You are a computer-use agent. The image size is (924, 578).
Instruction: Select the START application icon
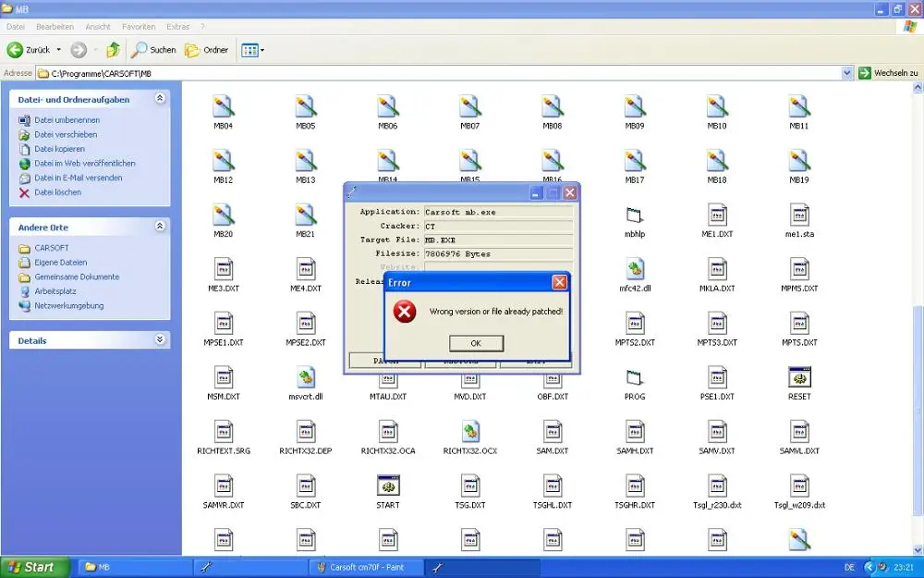pos(388,486)
